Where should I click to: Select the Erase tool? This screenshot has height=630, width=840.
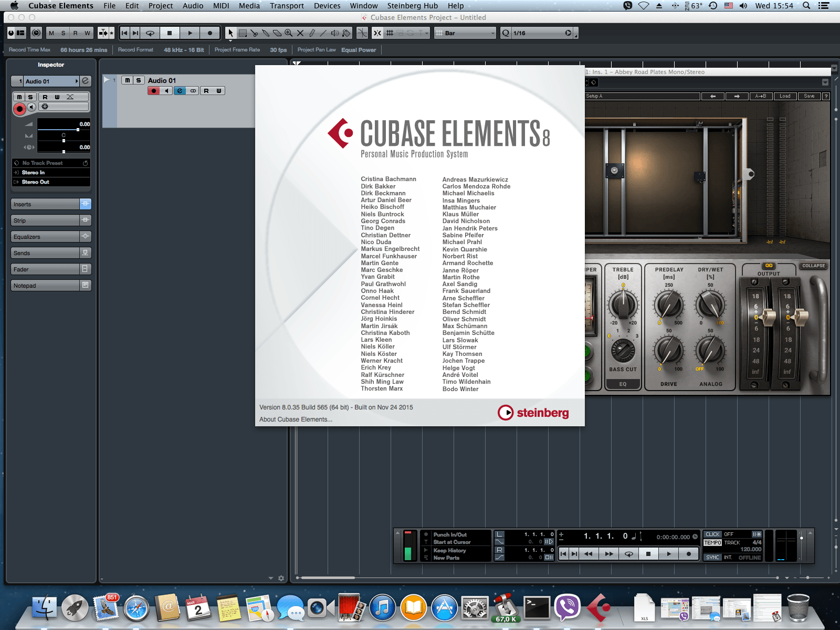[277, 33]
